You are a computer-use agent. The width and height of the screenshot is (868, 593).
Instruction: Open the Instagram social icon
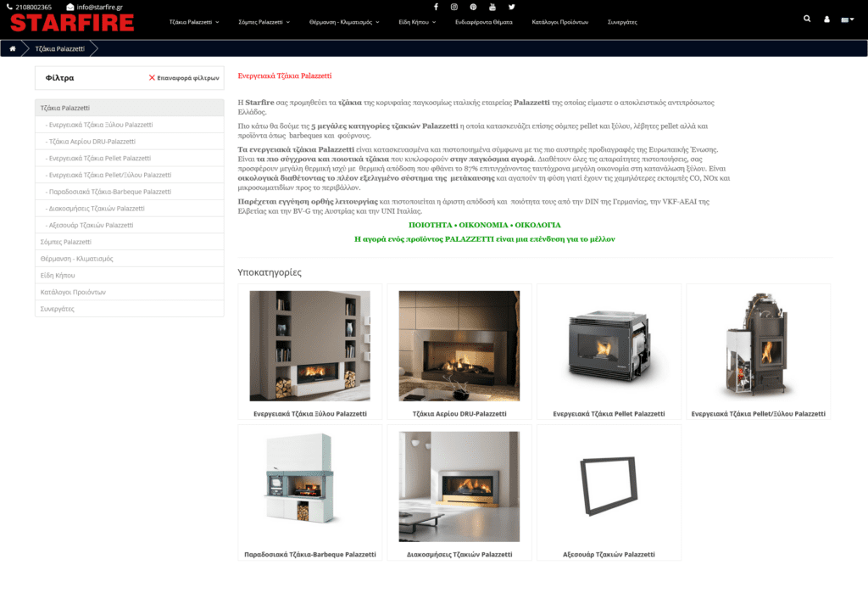click(x=454, y=7)
